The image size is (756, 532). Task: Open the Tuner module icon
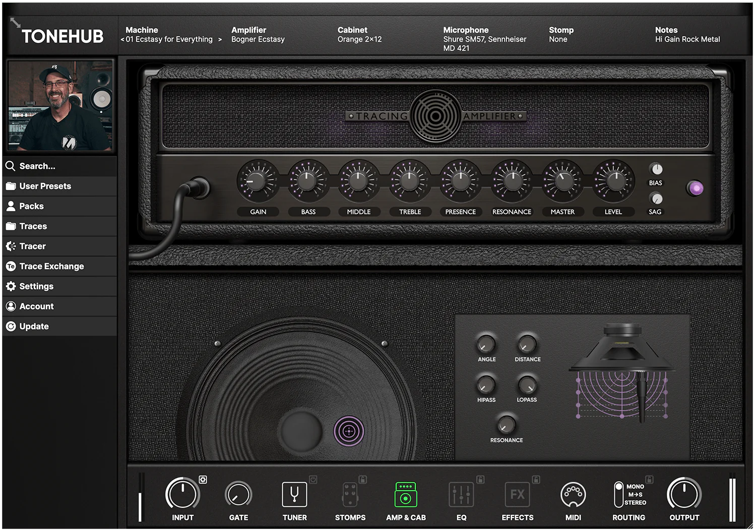pos(294,494)
